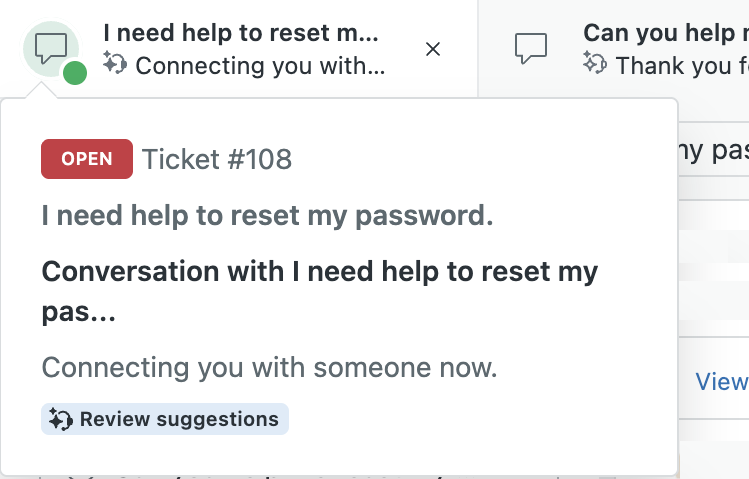Click chat bubble icon on "Can you help" tab
Image resolution: width=749 pixels, height=479 pixels.
(x=531, y=47)
